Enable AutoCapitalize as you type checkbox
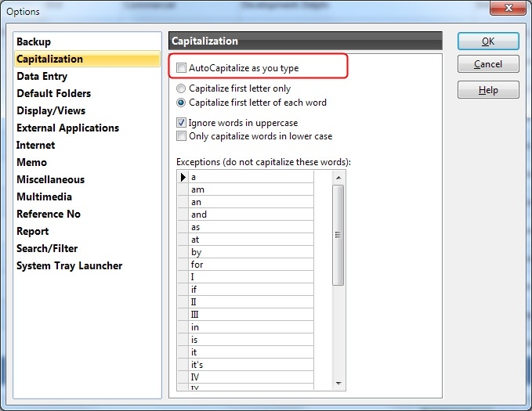 pyautogui.click(x=182, y=68)
